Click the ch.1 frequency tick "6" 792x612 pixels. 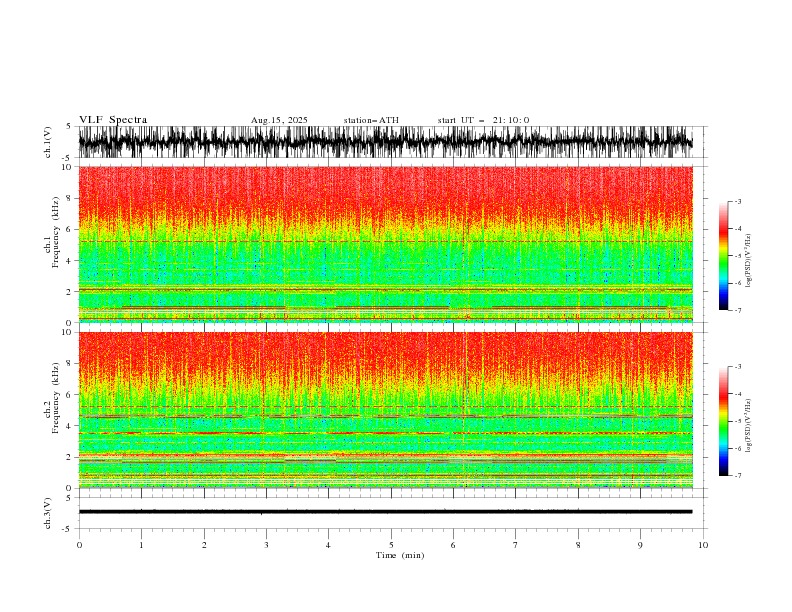[70, 229]
